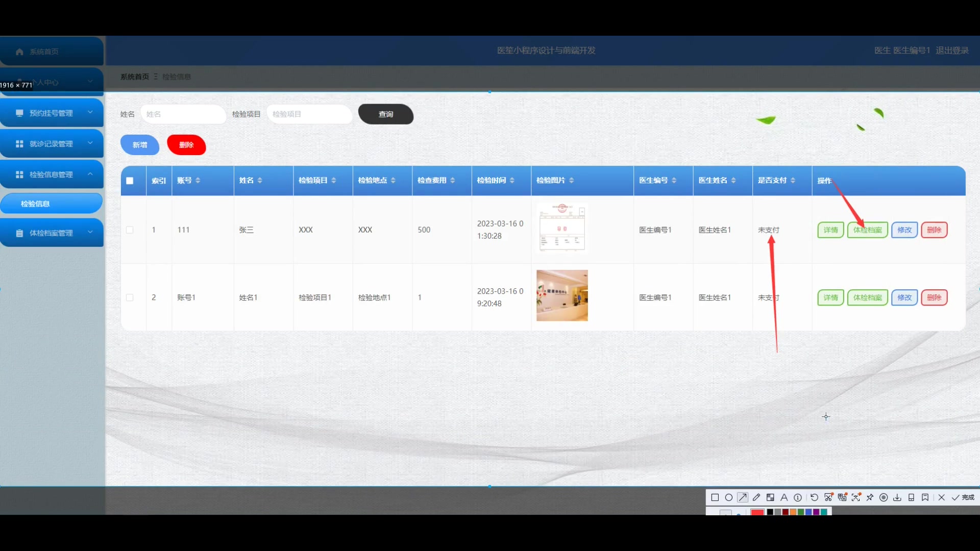Select the rectangle annotation tool
This screenshot has height=551, width=980.
point(715,497)
